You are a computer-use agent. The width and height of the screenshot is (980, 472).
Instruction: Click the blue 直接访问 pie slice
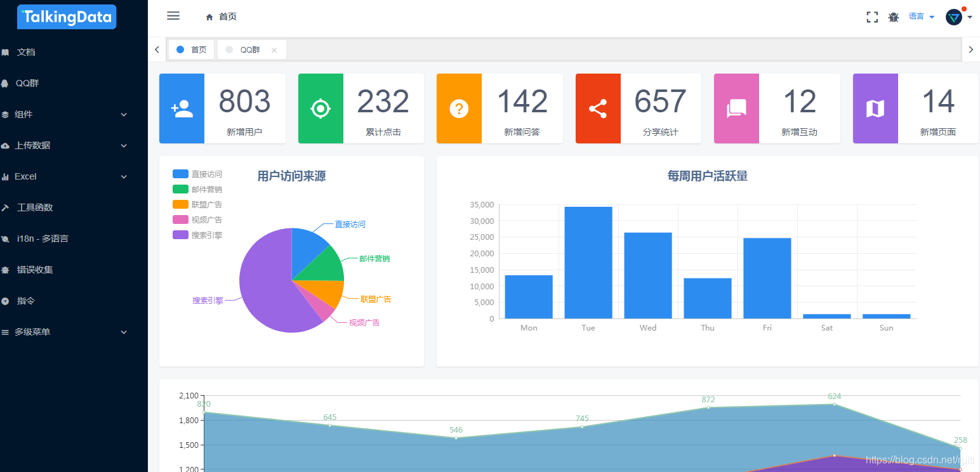(307, 247)
